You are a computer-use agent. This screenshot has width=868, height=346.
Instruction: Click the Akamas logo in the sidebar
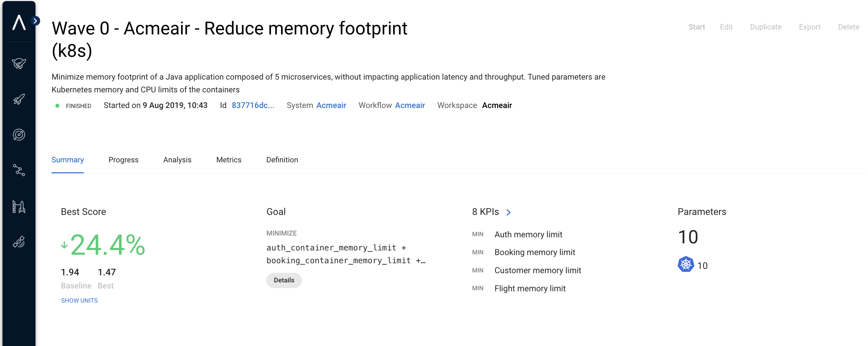[19, 22]
